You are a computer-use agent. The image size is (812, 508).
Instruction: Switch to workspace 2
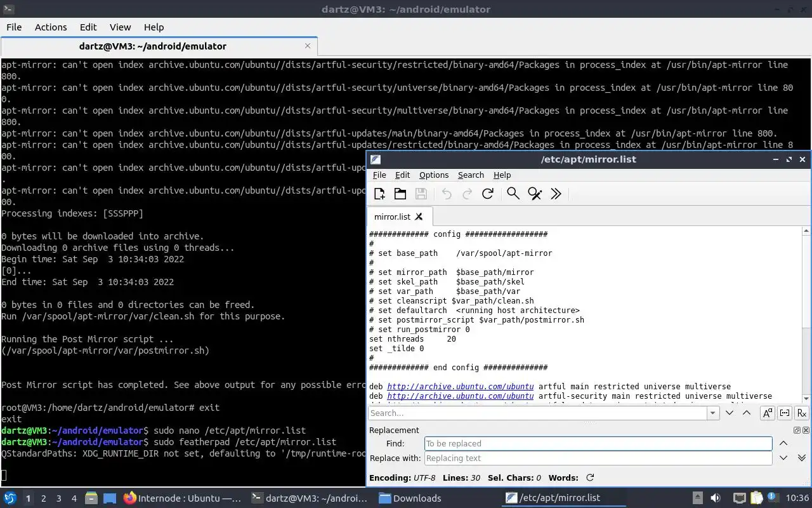click(x=44, y=498)
